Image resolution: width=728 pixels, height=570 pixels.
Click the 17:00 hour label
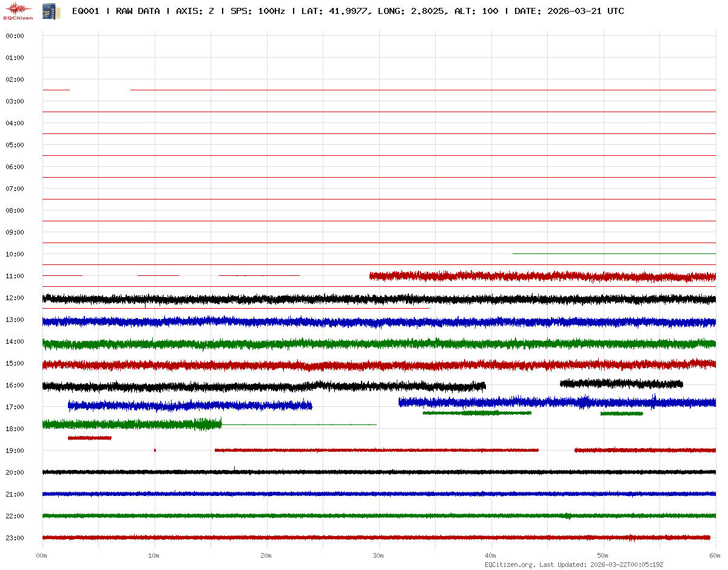coord(15,407)
